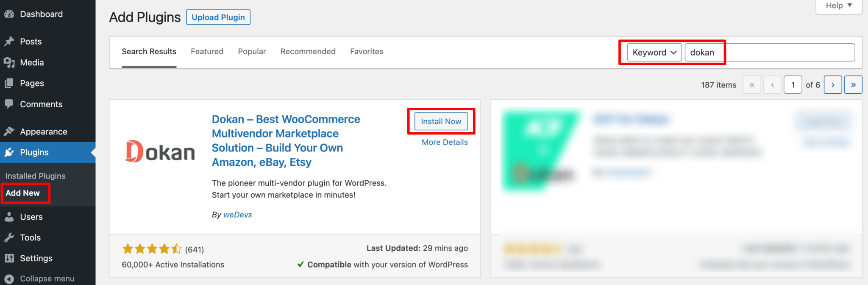Go to next page with right arrow

coord(833,84)
